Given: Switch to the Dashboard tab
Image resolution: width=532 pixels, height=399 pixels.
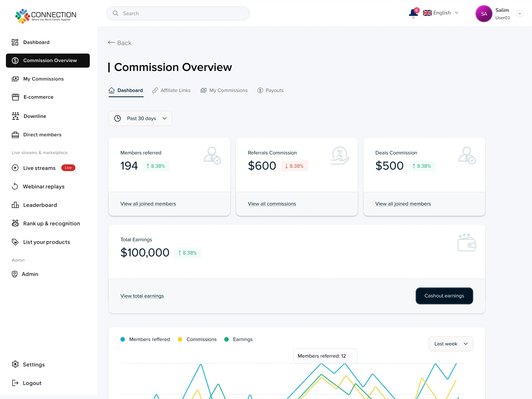Looking at the screenshot, I should [x=126, y=91].
